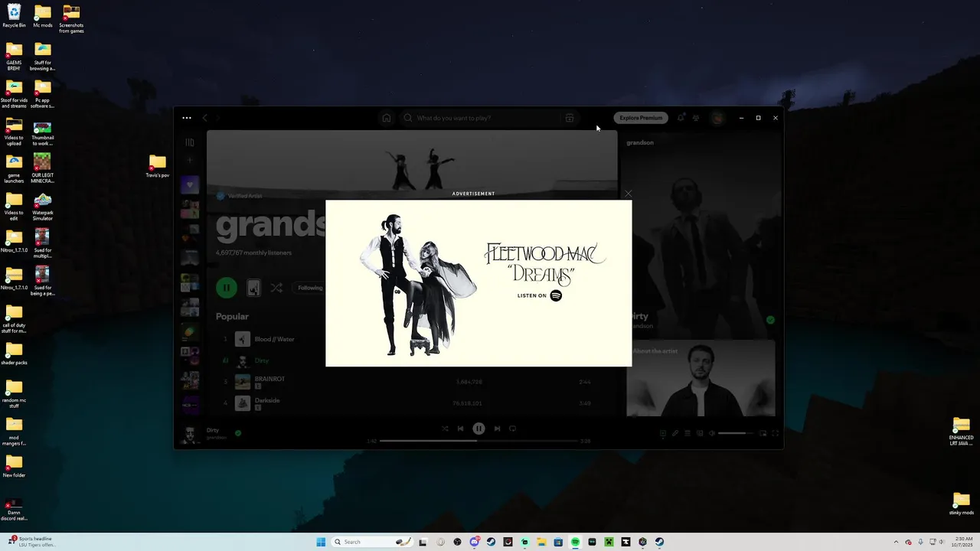Open the Queue icon in player bar
This screenshot has height=551, width=980.
(688, 433)
